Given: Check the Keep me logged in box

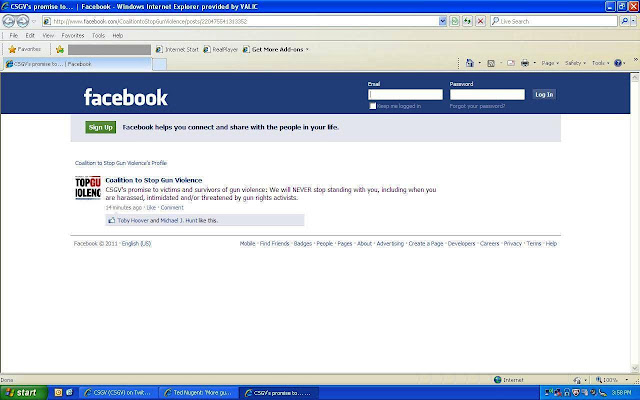Looking at the screenshot, I should pos(372,106).
